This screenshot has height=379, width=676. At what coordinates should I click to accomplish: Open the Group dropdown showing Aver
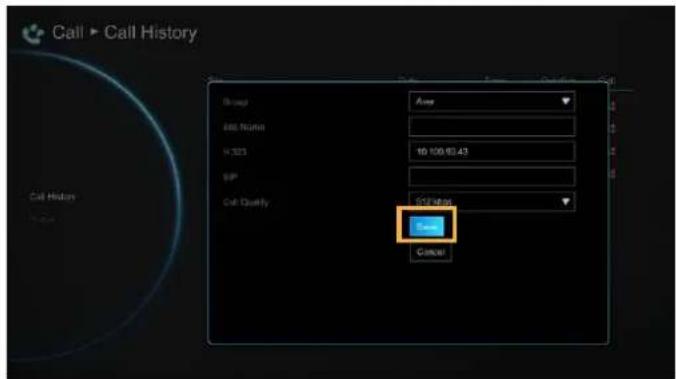point(491,101)
